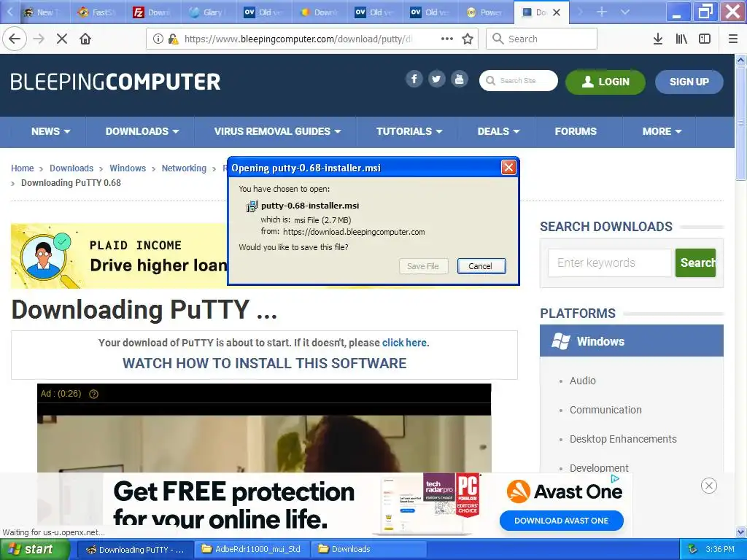The width and height of the screenshot is (747, 560).
Task: Switch to the FileZilla Down tab
Action: [x=152, y=12]
